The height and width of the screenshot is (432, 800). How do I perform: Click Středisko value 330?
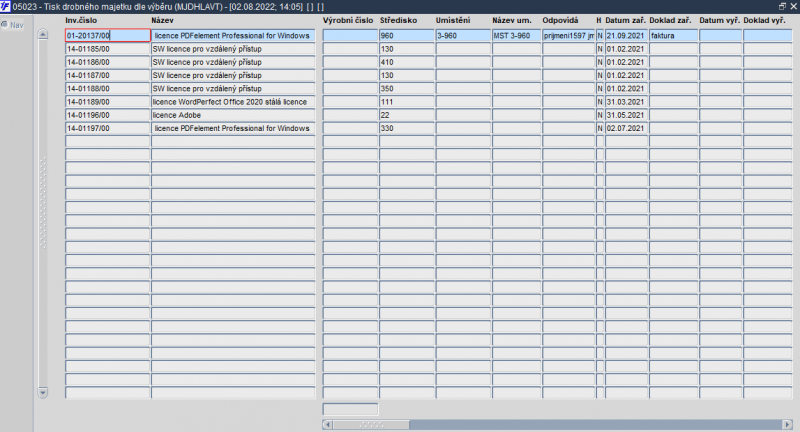click(x=407, y=129)
